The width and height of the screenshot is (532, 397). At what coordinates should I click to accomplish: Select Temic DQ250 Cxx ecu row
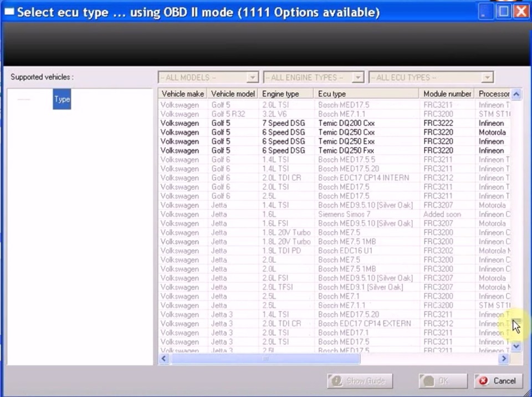click(x=334, y=132)
